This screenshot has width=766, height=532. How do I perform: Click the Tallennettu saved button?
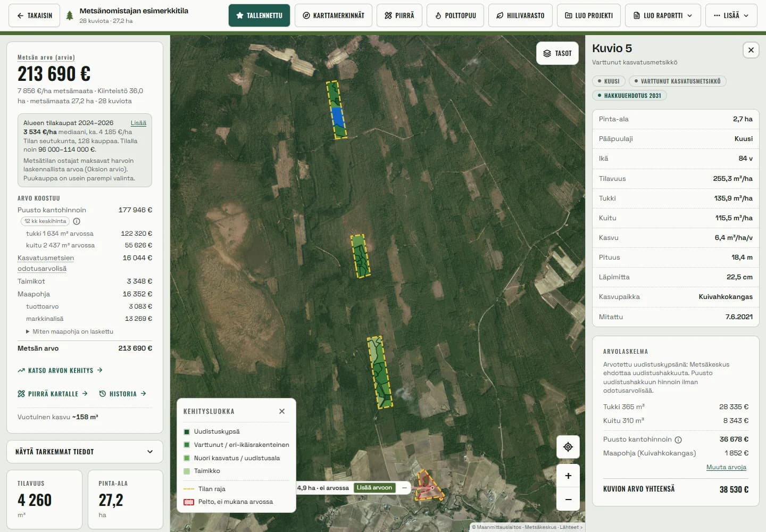259,15
